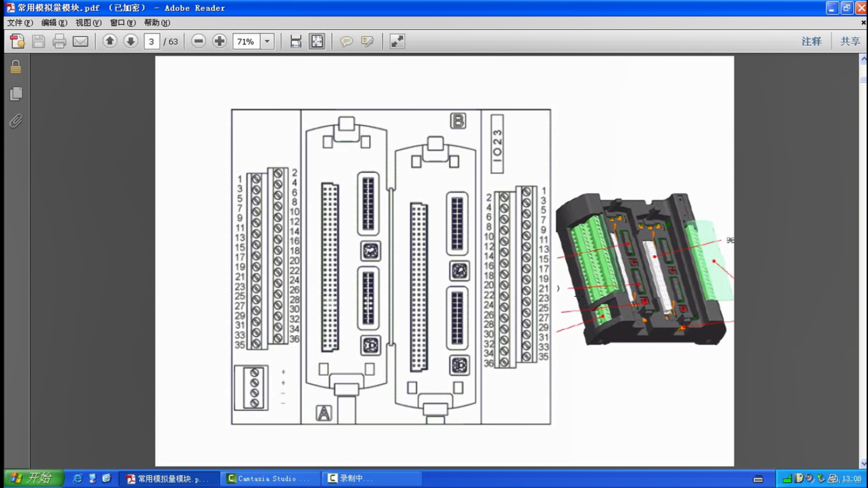Viewport: 868px width, 488px height.
Task: Click the Print icon in the toolbar
Action: click(x=59, y=42)
